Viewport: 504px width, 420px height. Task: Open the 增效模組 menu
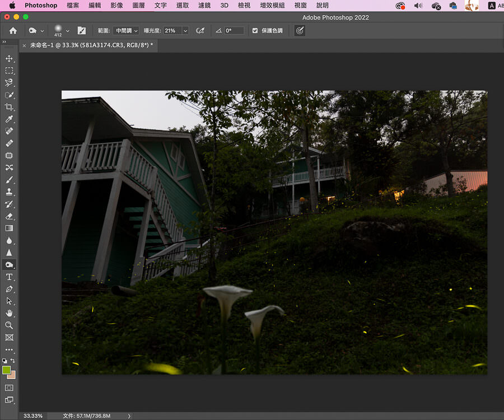point(272,6)
